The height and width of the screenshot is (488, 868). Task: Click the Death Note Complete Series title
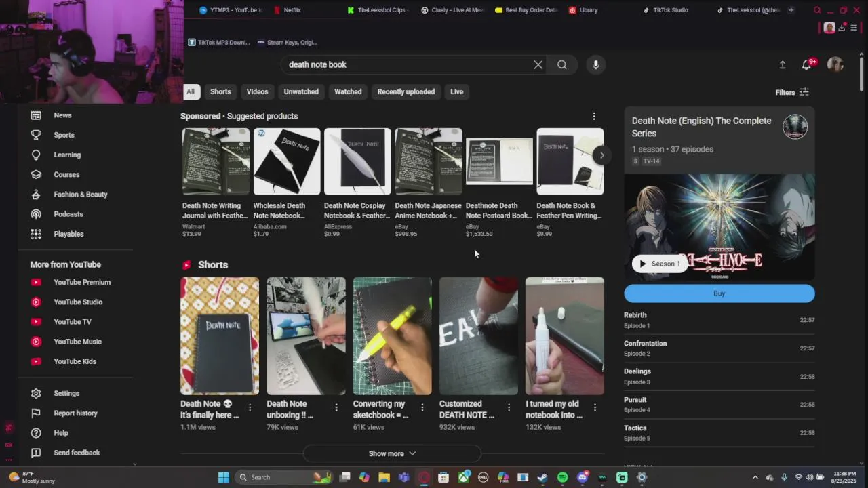tap(702, 127)
